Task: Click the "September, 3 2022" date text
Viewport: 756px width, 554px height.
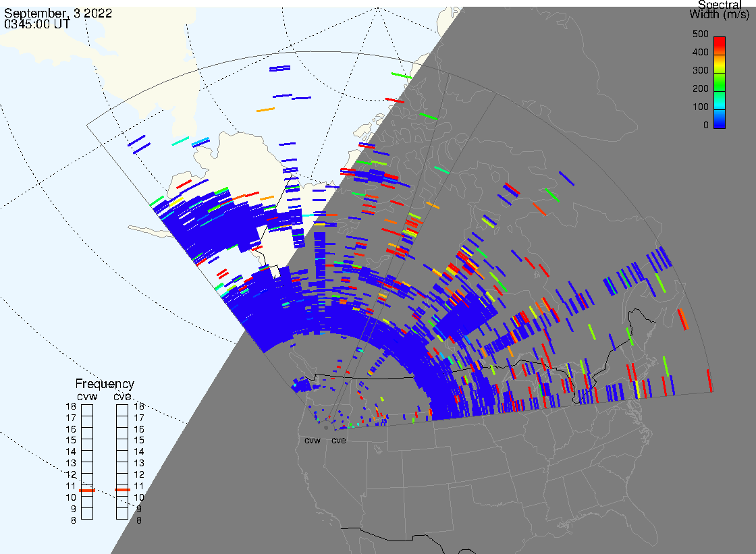Action: click(x=58, y=13)
